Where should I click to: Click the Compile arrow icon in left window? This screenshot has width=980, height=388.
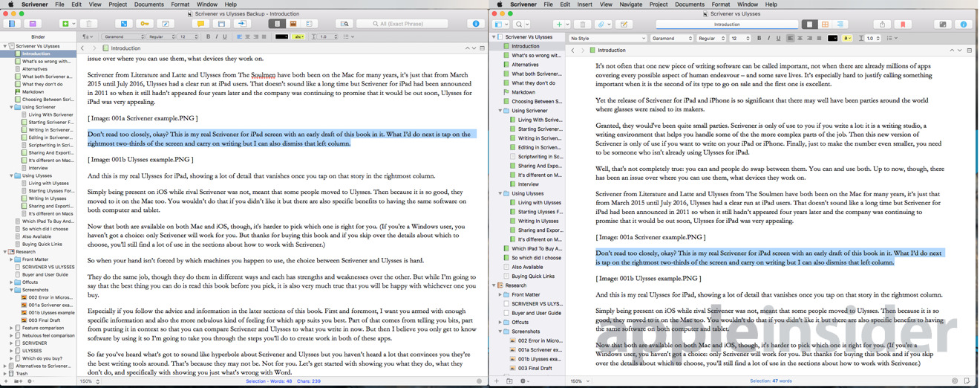point(241,24)
